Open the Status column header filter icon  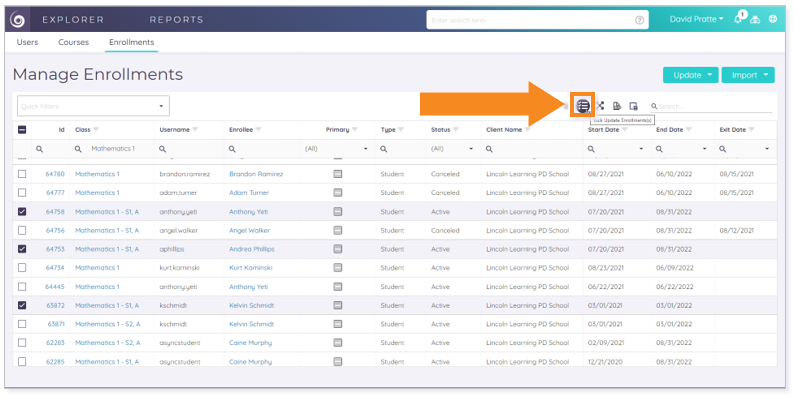click(x=456, y=130)
